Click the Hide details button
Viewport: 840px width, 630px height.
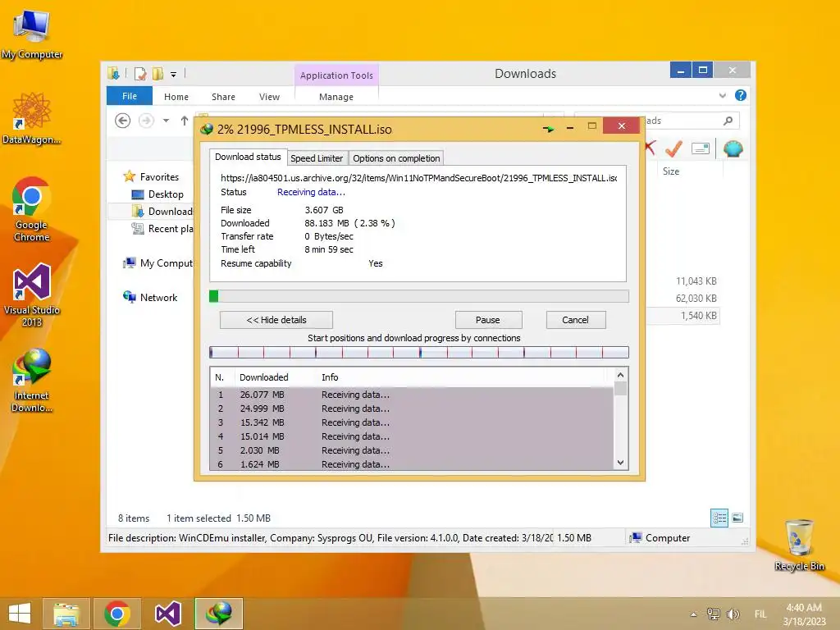tap(276, 320)
